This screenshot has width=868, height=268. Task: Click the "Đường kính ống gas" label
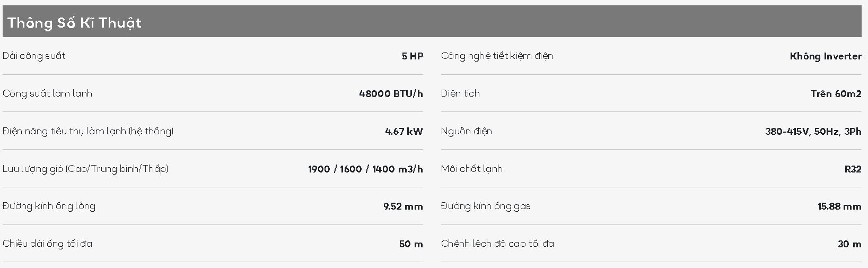(485, 206)
